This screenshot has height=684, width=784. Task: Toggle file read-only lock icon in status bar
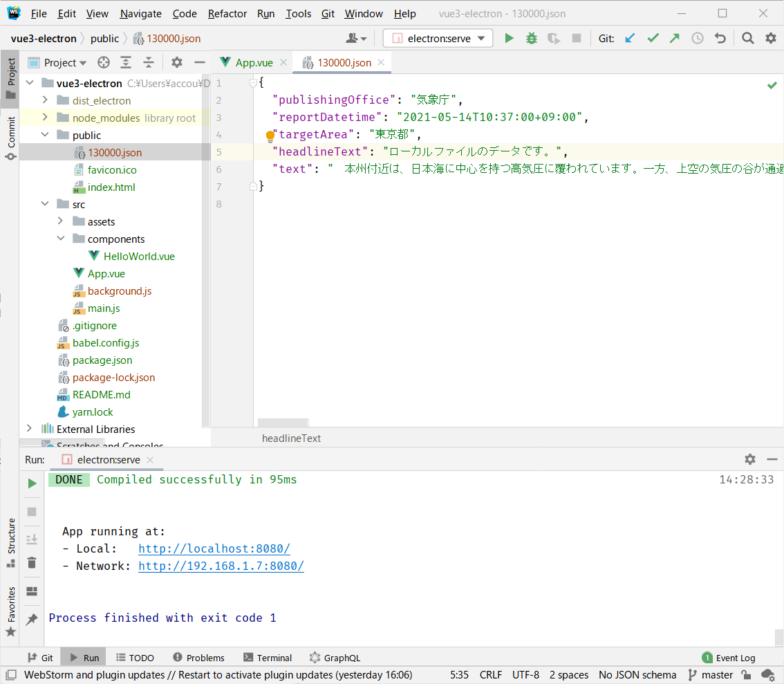coord(746,675)
